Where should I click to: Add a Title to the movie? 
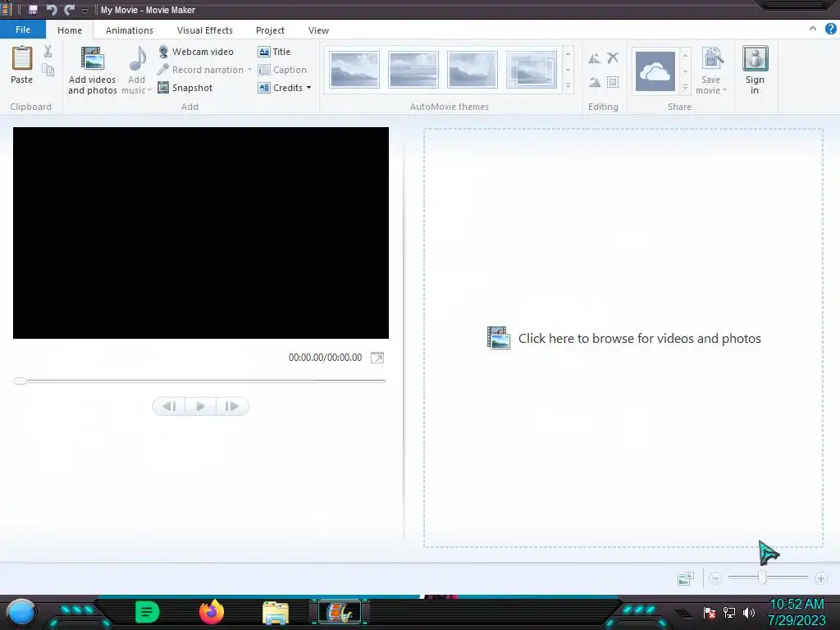[274, 52]
